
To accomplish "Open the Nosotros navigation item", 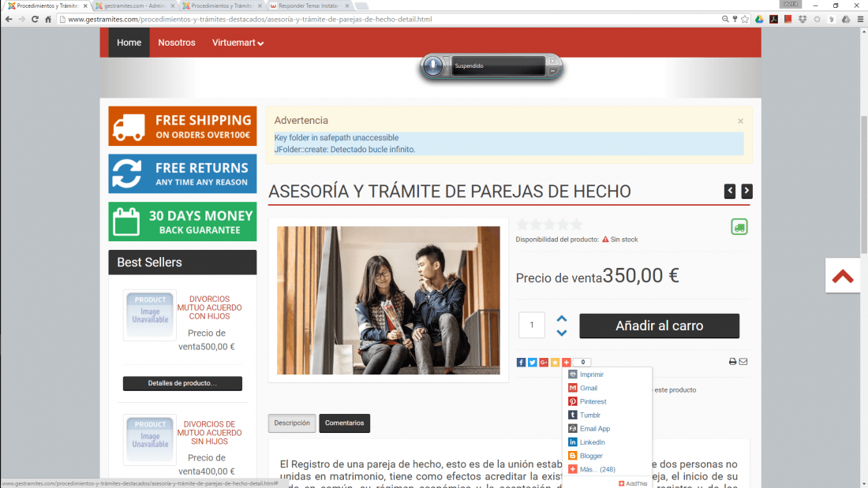I will point(177,43).
